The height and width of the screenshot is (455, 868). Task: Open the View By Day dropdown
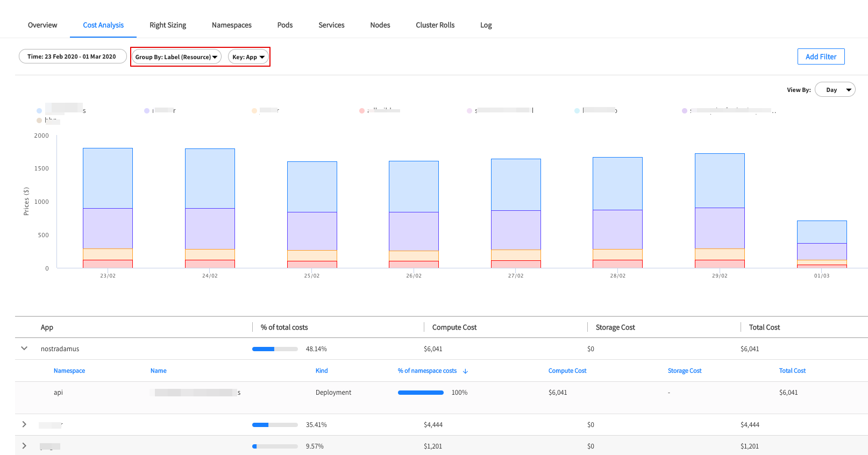pyautogui.click(x=835, y=90)
